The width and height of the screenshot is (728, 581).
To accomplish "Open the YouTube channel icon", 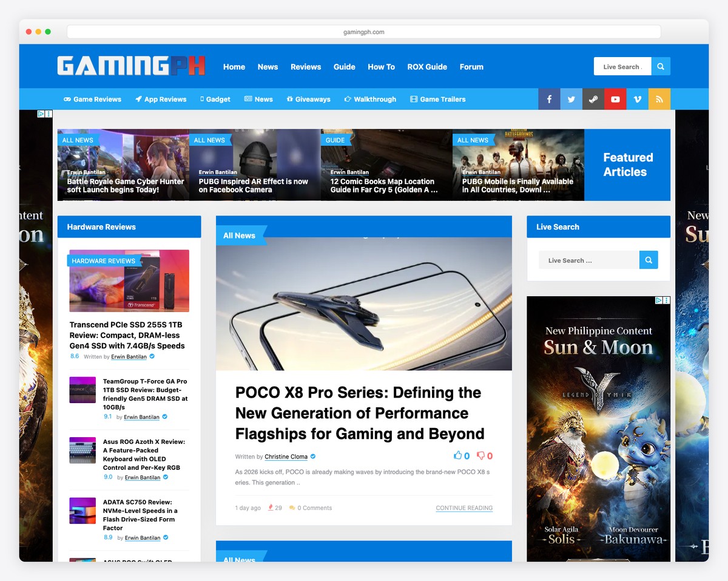I will [615, 99].
